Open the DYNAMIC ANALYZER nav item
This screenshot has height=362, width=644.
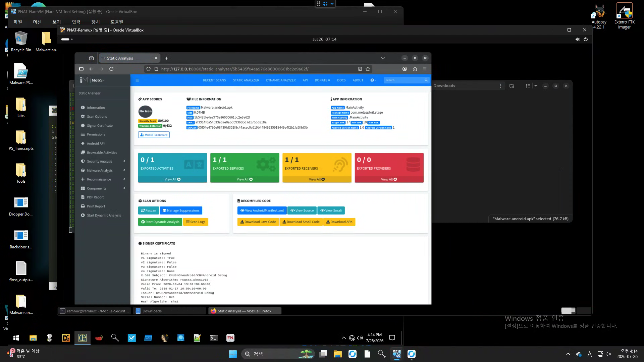pyautogui.click(x=281, y=80)
